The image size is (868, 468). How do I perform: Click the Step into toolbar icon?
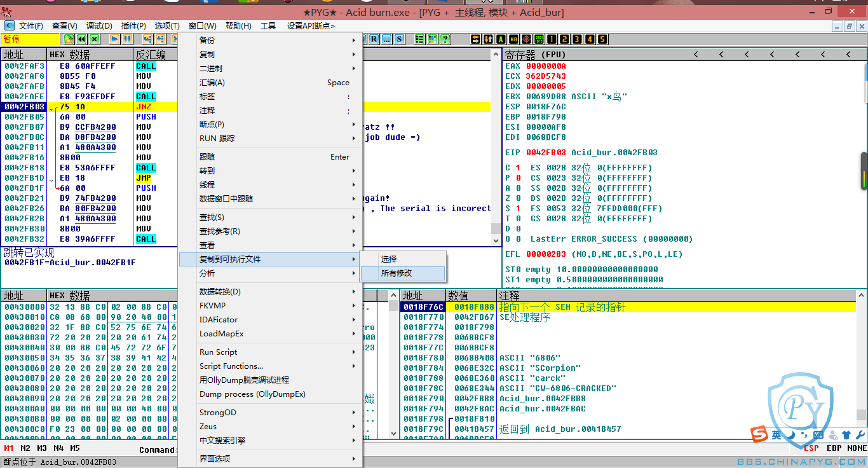point(147,39)
